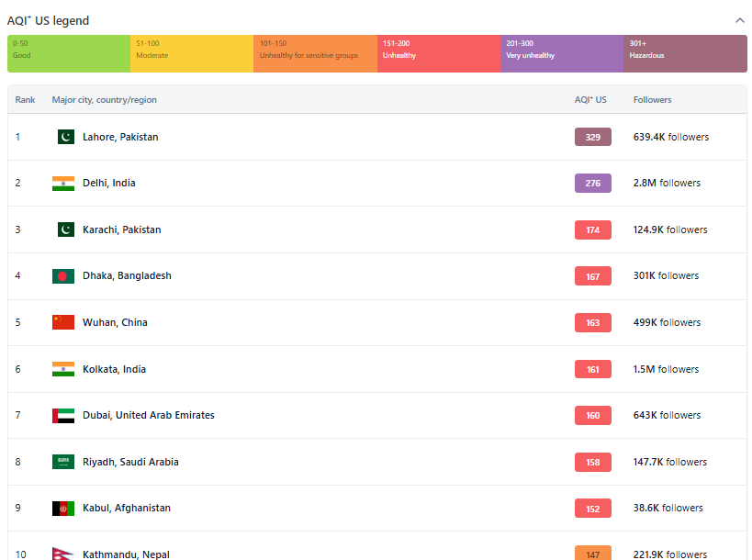752x560 pixels.
Task: Click the Pakistan flag beside Lahore
Action: click(x=65, y=137)
